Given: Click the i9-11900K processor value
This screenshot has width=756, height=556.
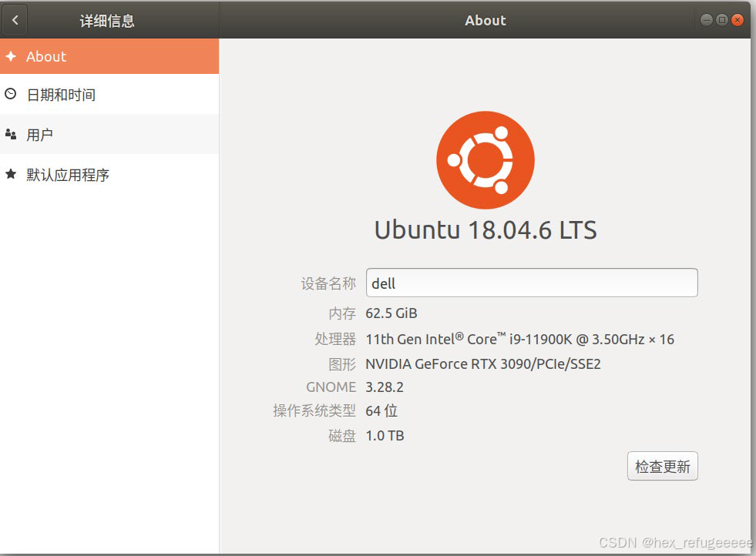Looking at the screenshot, I should (x=519, y=339).
